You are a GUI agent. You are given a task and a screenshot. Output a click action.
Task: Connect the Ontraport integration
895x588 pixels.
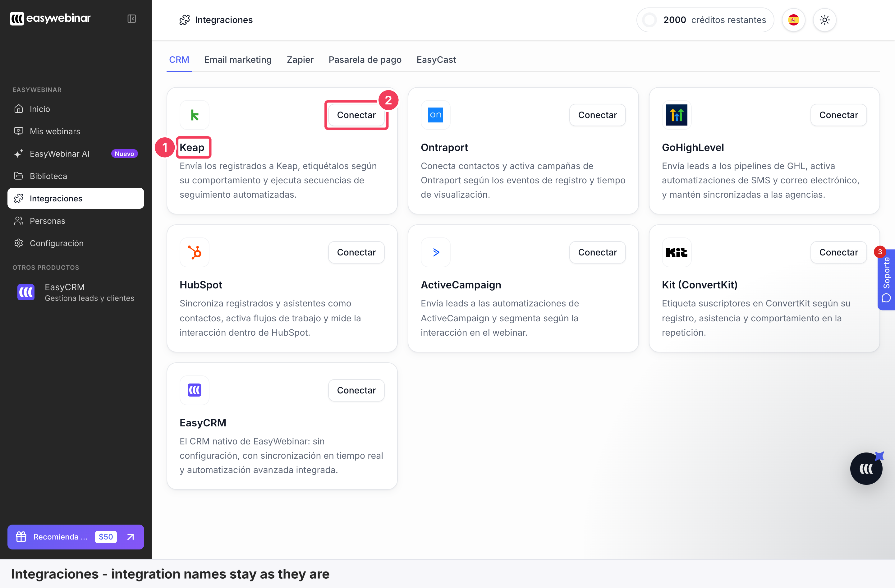coord(597,115)
